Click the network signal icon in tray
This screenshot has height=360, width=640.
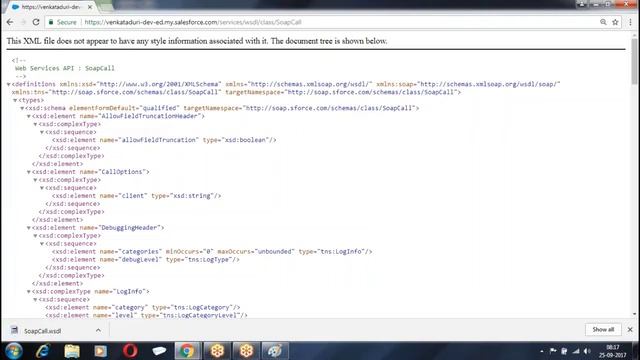576,351
